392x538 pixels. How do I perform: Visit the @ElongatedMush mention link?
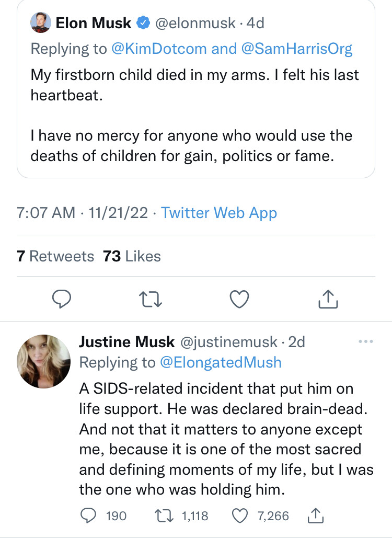(x=221, y=362)
